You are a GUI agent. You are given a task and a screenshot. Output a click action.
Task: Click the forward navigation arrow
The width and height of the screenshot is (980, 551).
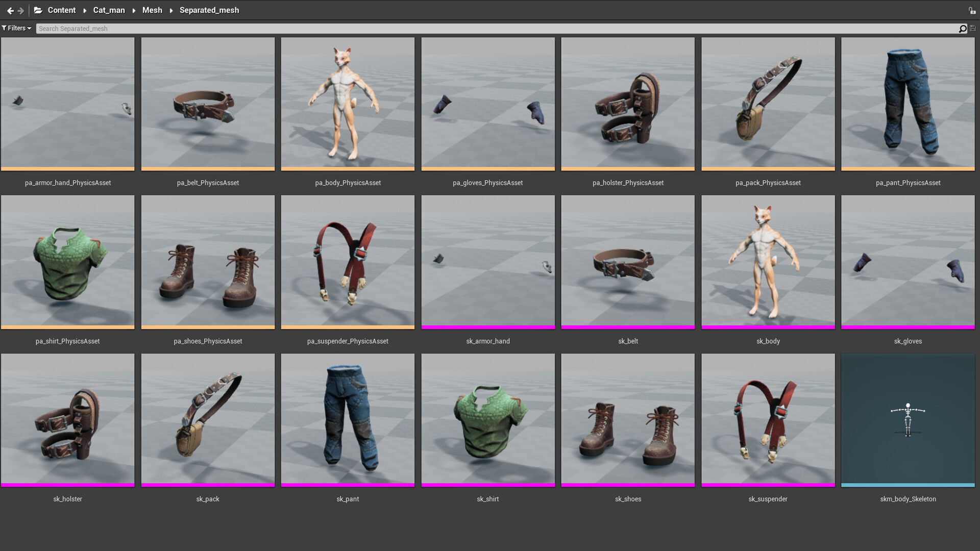point(21,11)
